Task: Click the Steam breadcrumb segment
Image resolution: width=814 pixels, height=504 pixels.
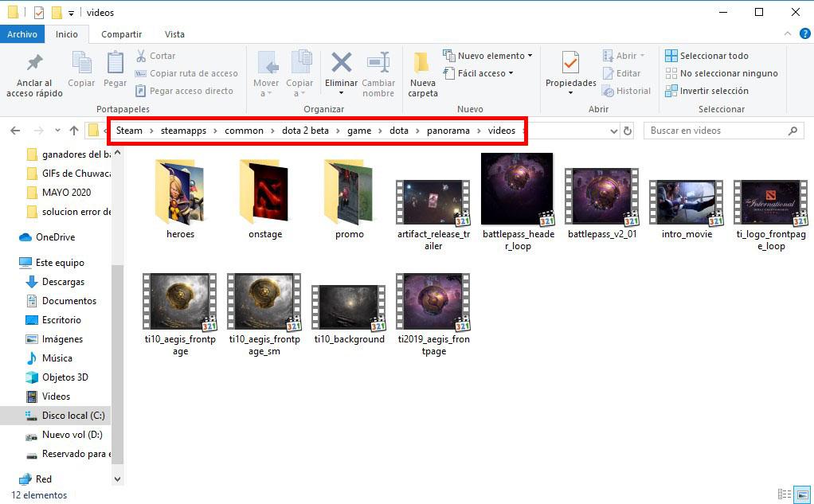Action: click(129, 131)
